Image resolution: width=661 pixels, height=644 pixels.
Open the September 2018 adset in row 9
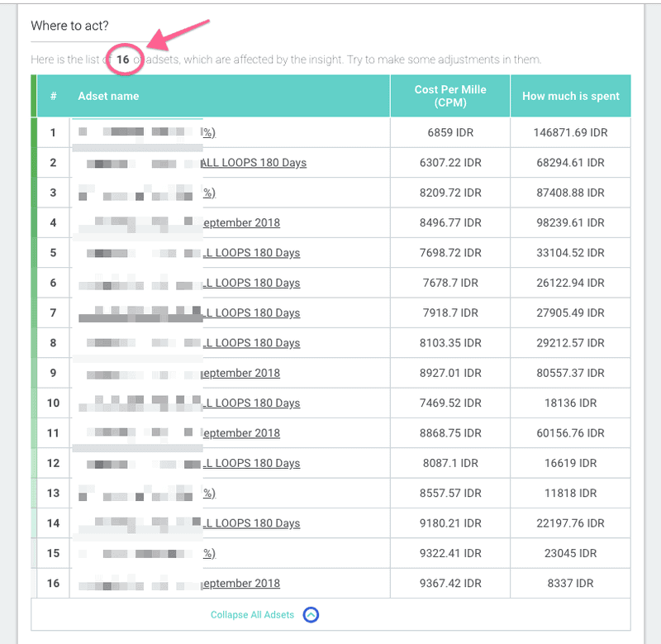click(x=240, y=373)
